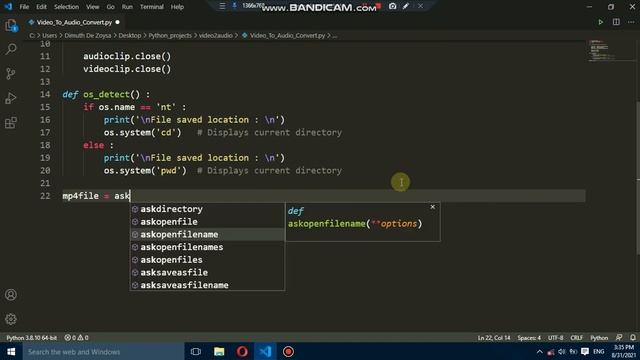Change end of line sequence CRLF
This screenshot has height=360, width=640.
(x=576, y=338)
